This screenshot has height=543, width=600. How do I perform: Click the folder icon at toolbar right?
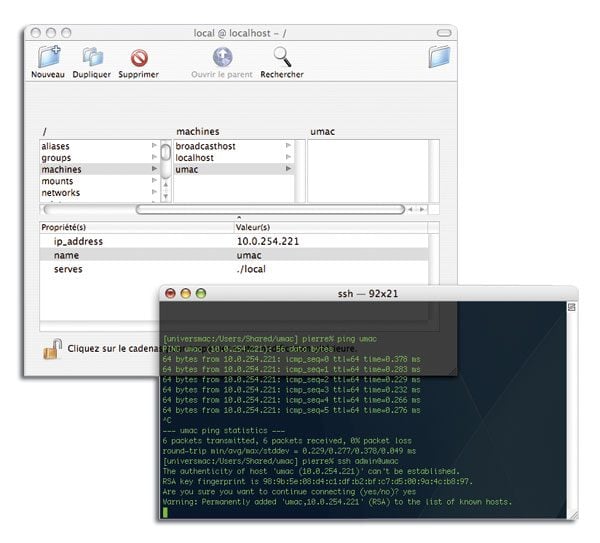(x=438, y=57)
